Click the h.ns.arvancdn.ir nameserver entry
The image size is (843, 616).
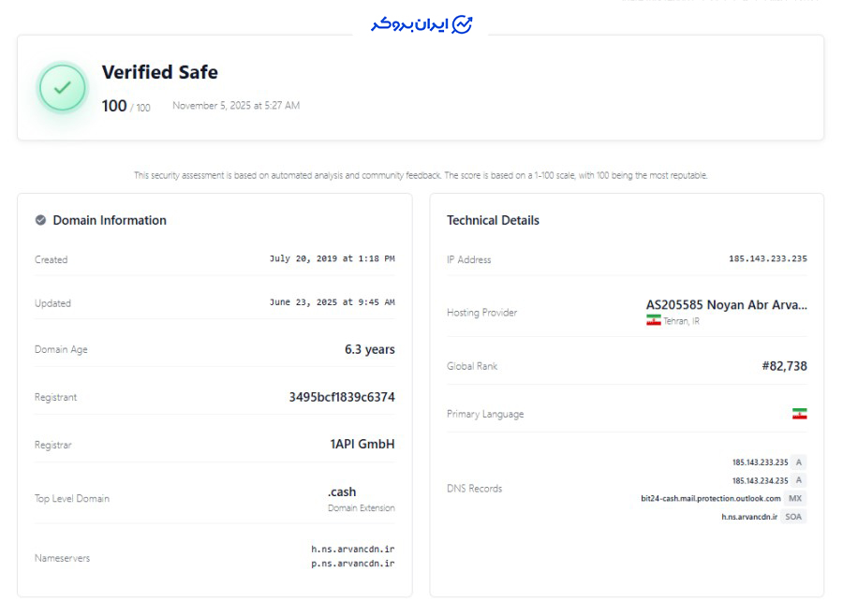tap(352, 550)
